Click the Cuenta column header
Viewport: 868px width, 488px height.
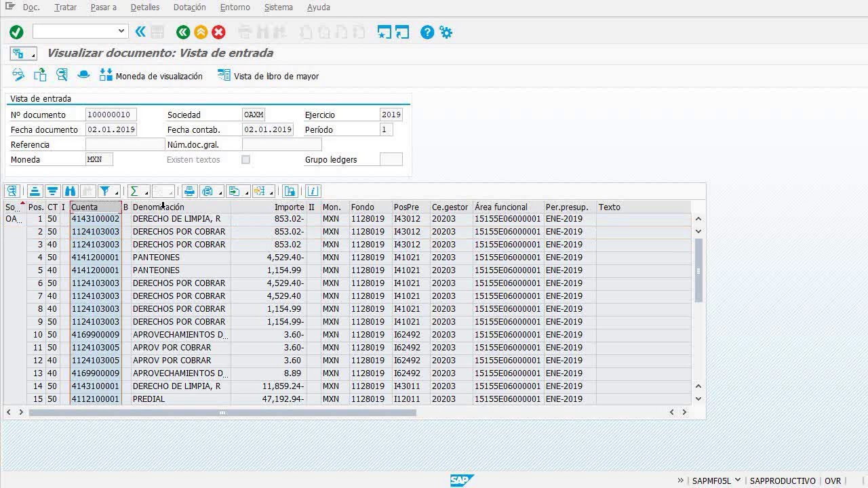pyautogui.click(x=96, y=207)
